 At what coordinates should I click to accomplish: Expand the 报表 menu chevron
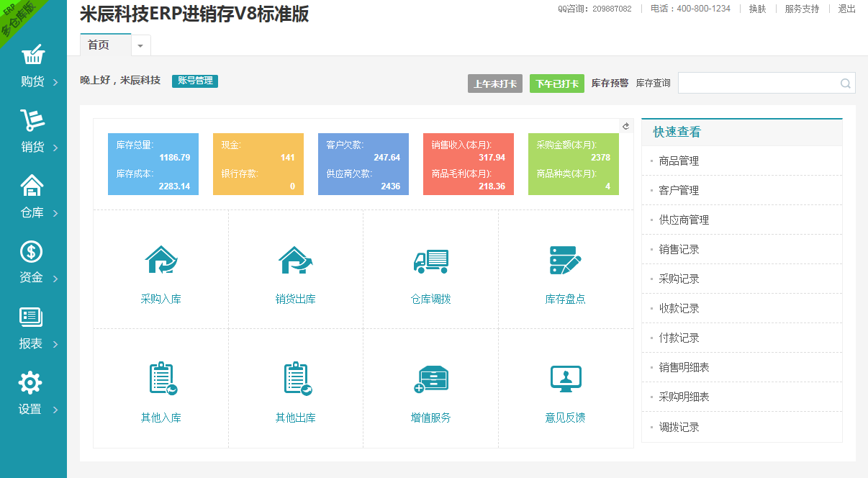coord(55,345)
